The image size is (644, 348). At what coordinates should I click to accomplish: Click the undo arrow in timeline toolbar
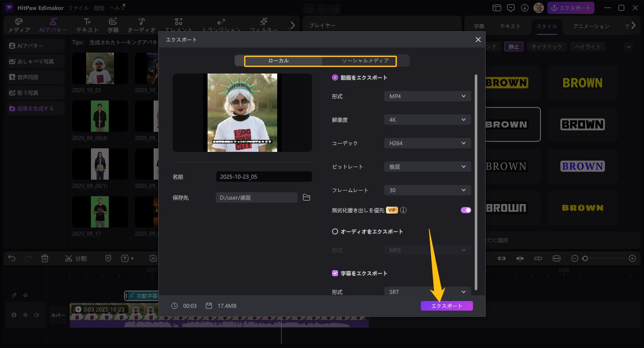(12, 258)
